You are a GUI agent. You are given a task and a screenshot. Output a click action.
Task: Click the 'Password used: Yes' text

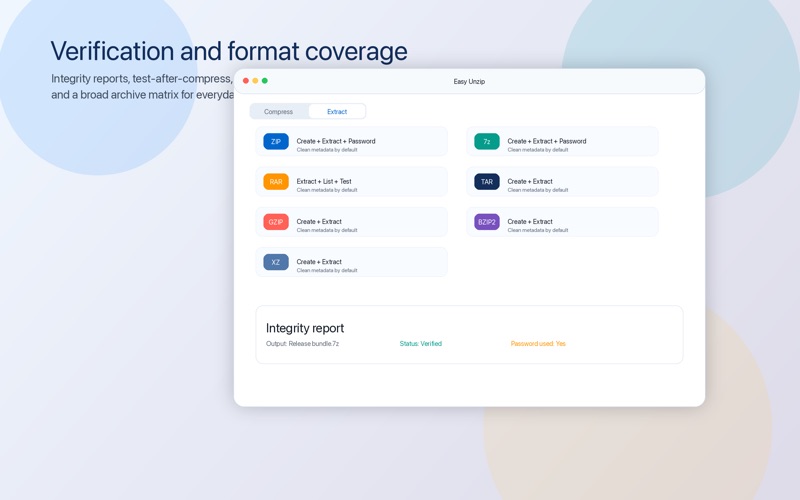(x=538, y=343)
